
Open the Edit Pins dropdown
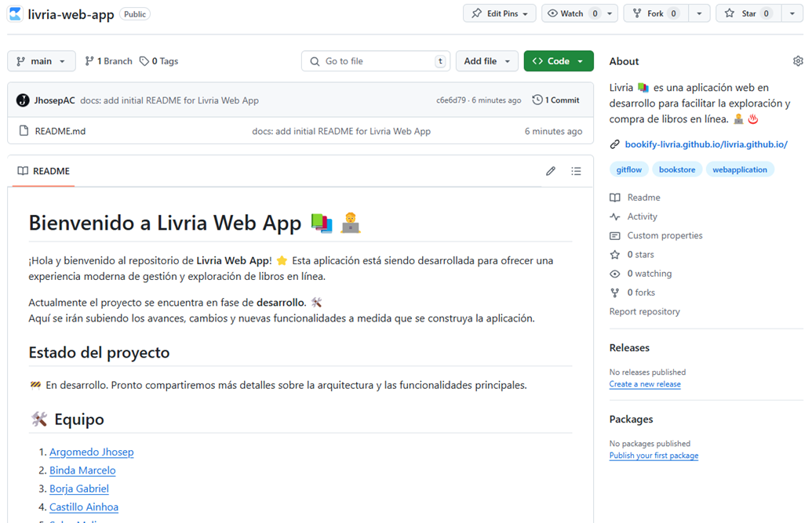[x=499, y=13]
